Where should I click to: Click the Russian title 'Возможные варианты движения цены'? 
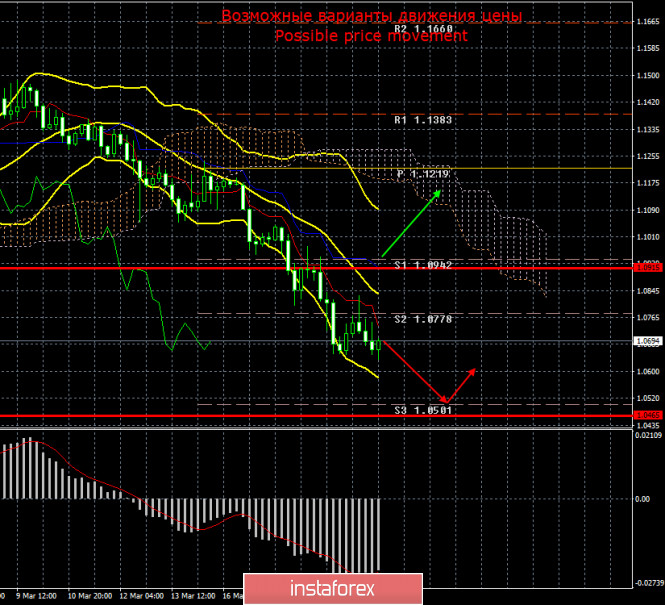(x=371, y=16)
